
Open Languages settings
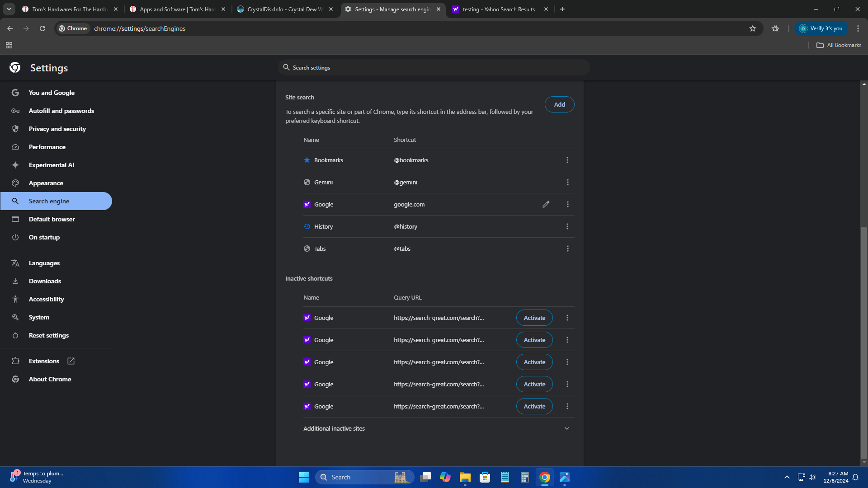[x=56, y=263]
